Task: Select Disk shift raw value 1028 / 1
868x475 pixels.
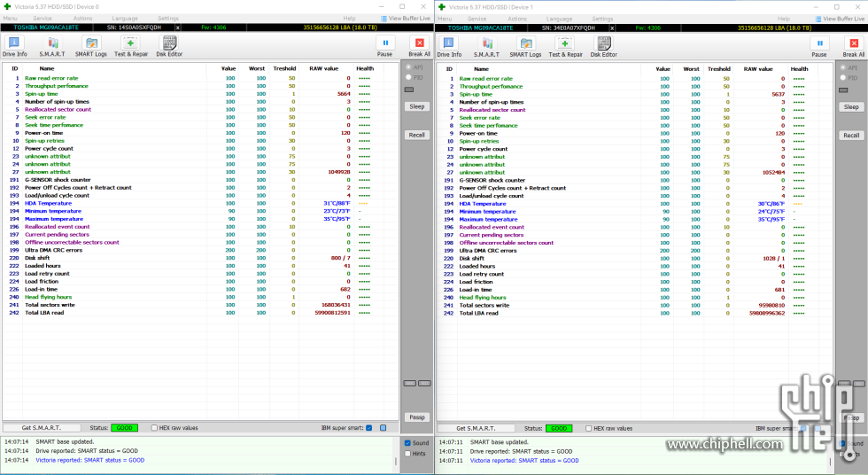Action: (774, 259)
